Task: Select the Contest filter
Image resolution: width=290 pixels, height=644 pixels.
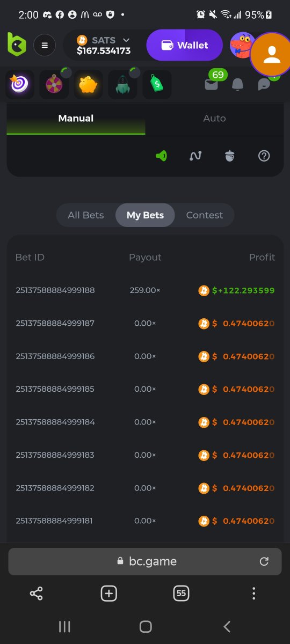Action: [204, 215]
